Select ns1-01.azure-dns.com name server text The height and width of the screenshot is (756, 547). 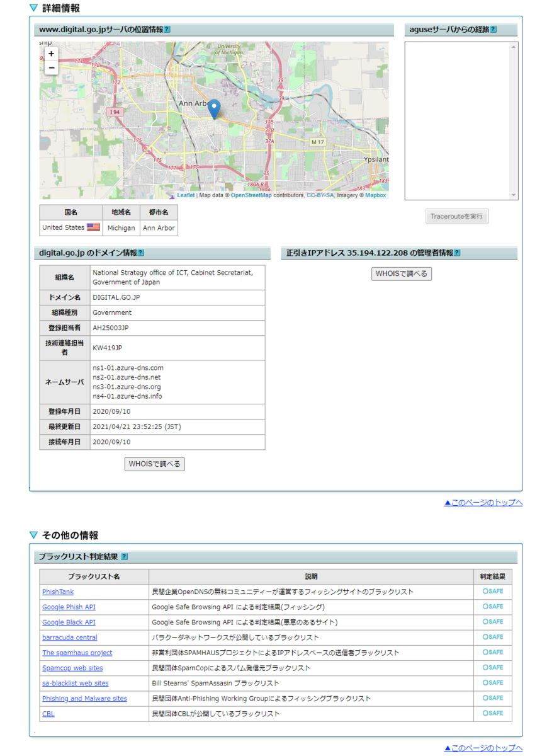(x=128, y=368)
